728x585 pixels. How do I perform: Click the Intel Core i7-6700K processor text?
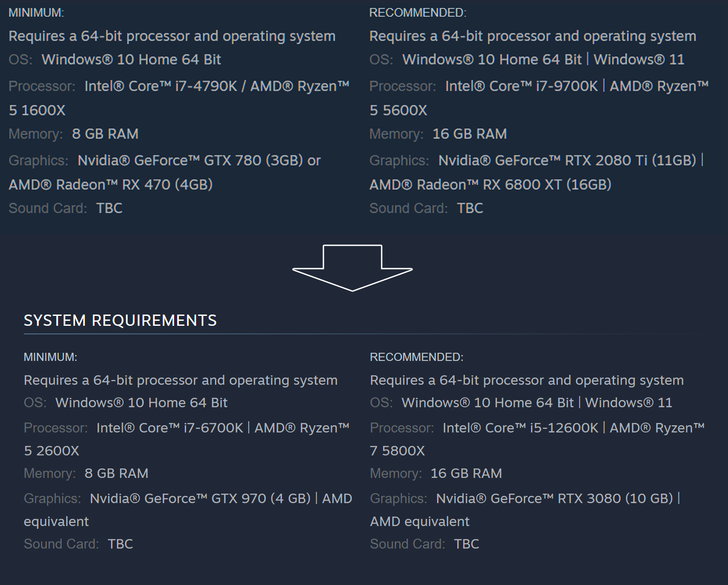pyautogui.click(x=170, y=427)
